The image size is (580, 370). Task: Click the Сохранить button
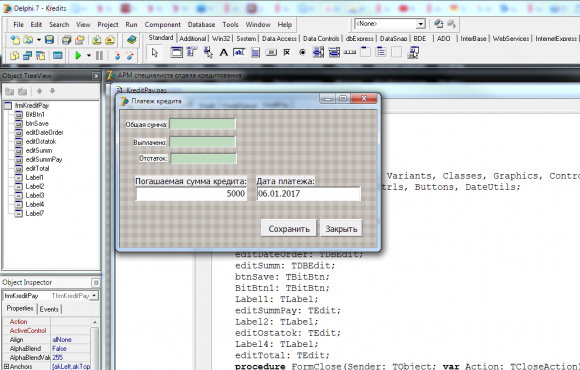tap(289, 229)
